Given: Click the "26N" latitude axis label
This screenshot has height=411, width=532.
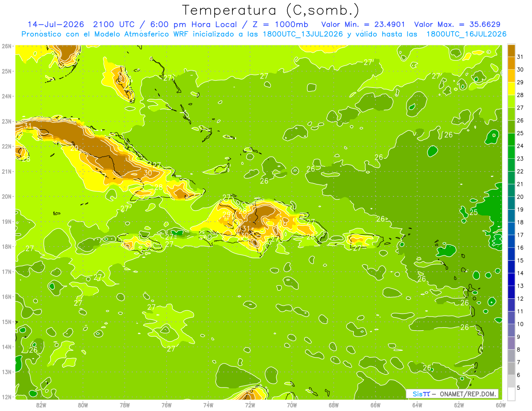Looking at the screenshot, I should click(6, 46).
